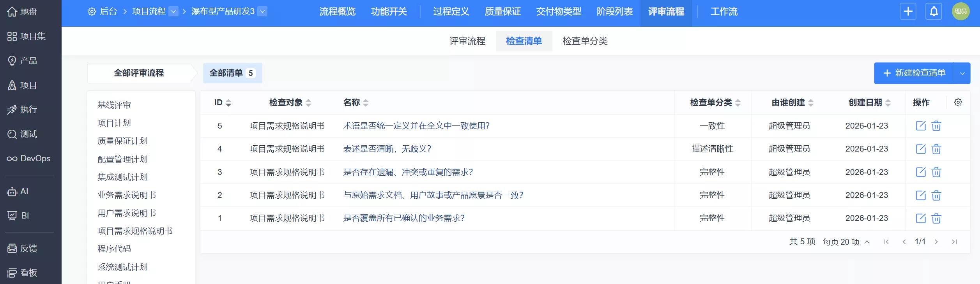Sort by 创建日期 column
Screen dimensions: 980x284
tap(870, 102)
